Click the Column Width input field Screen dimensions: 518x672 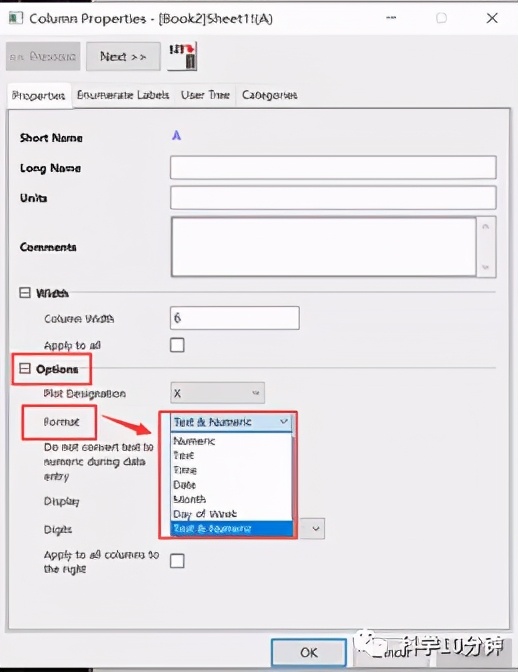coord(234,318)
